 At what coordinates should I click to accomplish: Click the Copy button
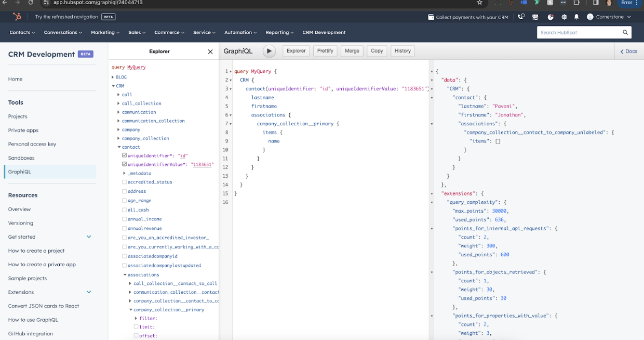tap(377, 51)
